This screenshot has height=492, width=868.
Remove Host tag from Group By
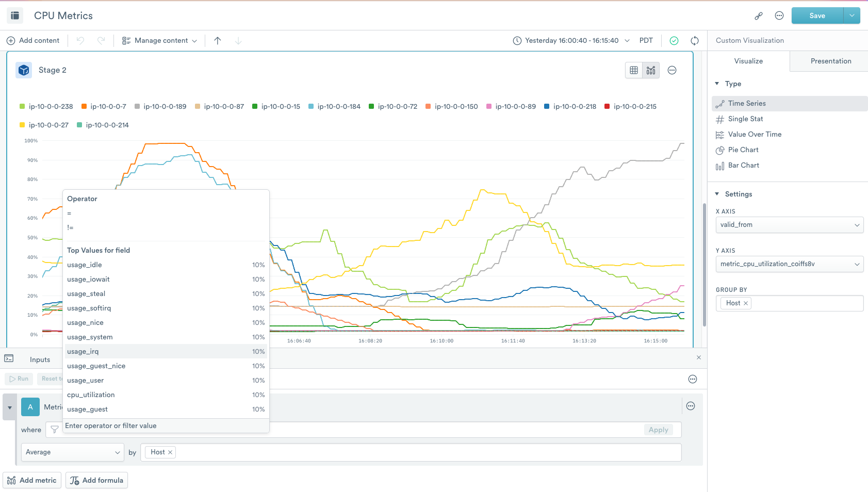[745, 303]
